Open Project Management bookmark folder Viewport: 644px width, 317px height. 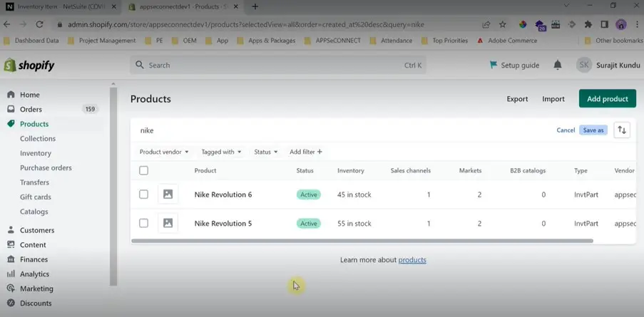coord(101,41)
